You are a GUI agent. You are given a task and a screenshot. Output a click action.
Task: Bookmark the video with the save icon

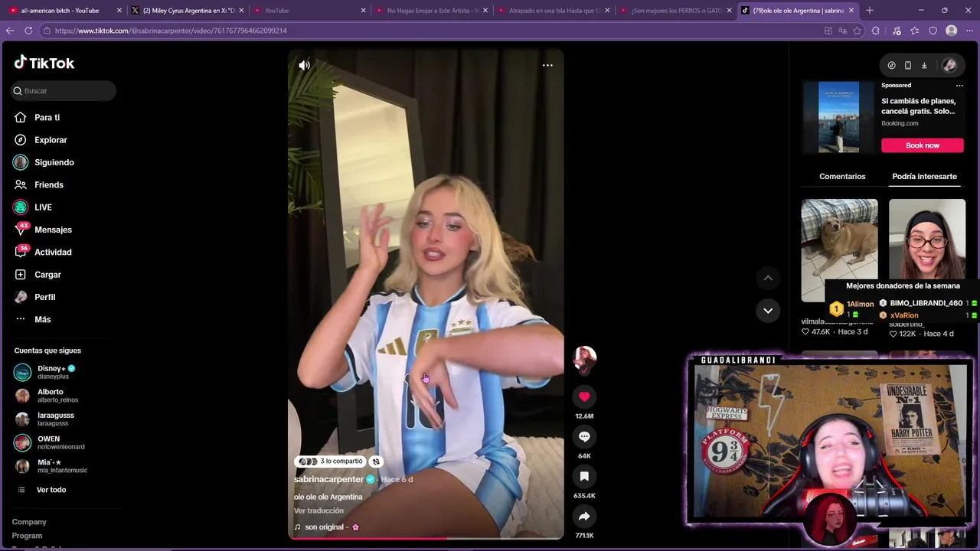tap(584, 476)
